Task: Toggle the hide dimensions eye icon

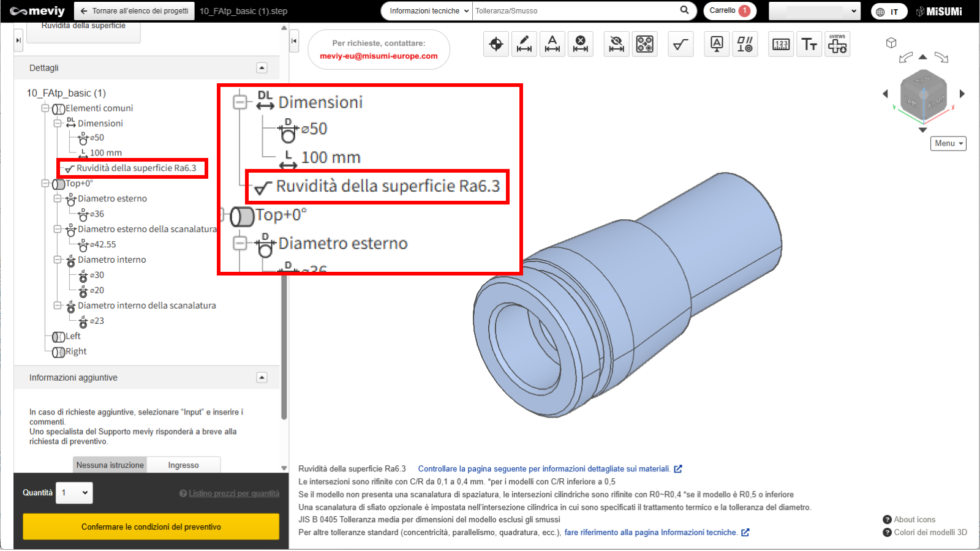Action: tap(617, 44)
